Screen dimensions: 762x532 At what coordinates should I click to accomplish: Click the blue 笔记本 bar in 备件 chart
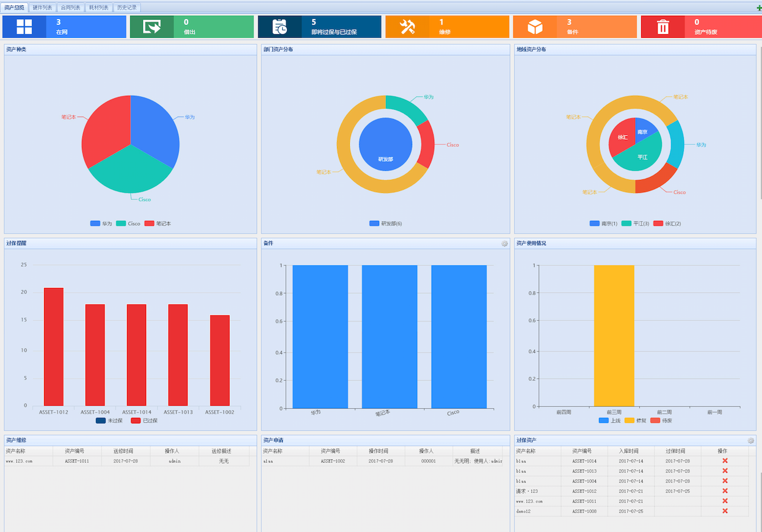tap(390, 337)
